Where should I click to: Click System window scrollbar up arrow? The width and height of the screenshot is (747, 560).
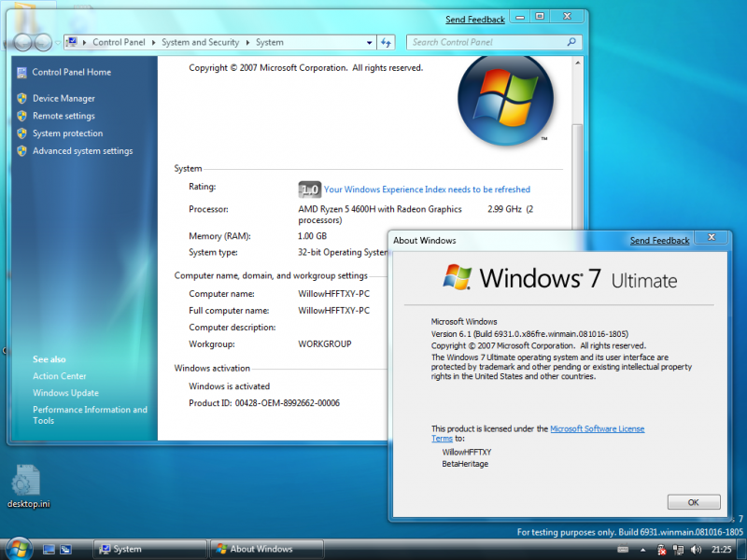(x=577, y=63)
